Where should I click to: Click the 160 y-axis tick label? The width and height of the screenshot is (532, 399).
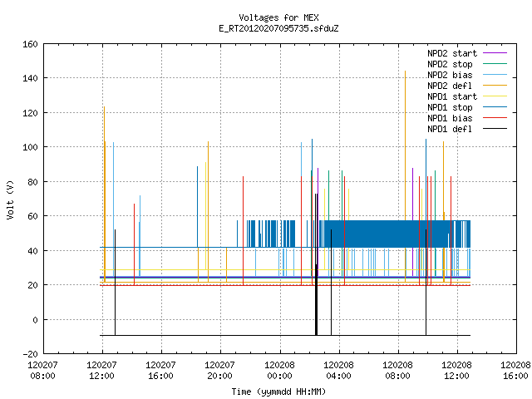tap(30, 44)
